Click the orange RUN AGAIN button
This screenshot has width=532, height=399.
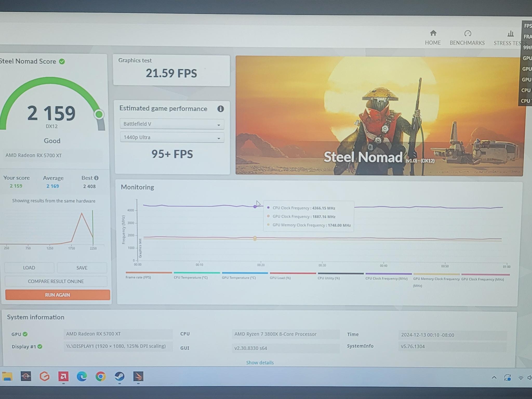click(x=57, y=295)
